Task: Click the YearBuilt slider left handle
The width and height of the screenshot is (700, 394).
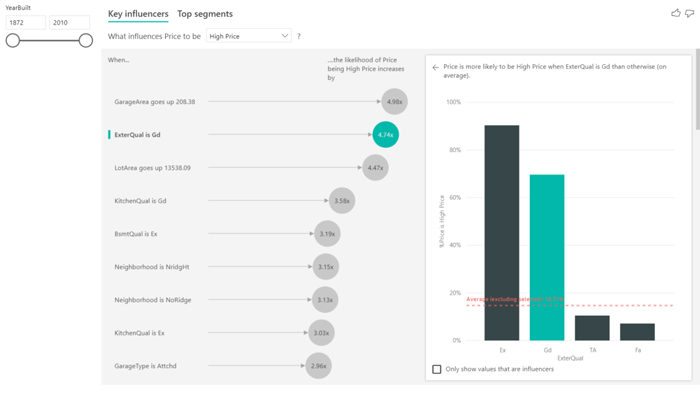Action: (13, 41)
